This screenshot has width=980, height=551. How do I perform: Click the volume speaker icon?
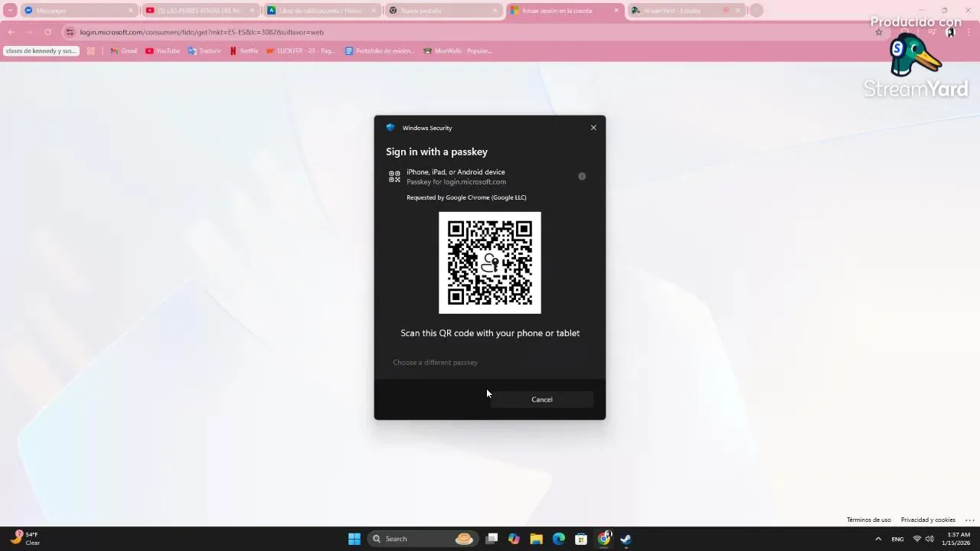929,539
